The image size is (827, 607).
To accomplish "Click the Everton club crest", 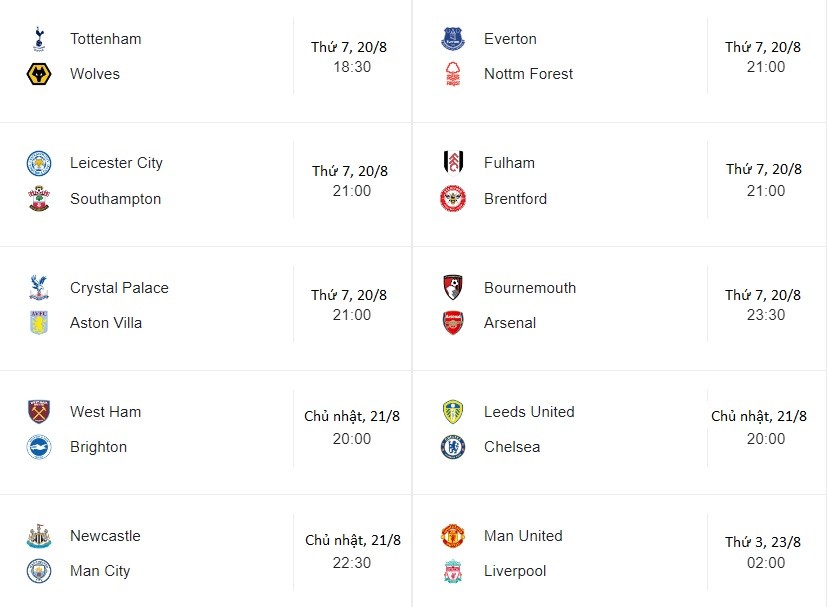I will [453, 39].
